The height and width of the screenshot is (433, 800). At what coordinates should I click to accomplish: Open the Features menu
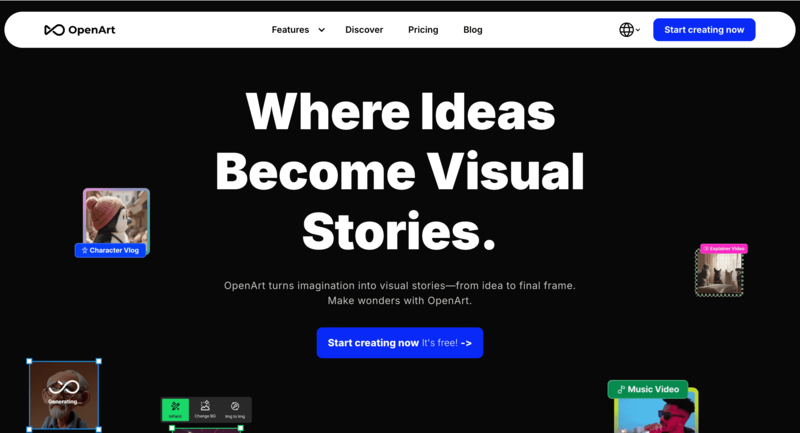[x=290, y=30]
